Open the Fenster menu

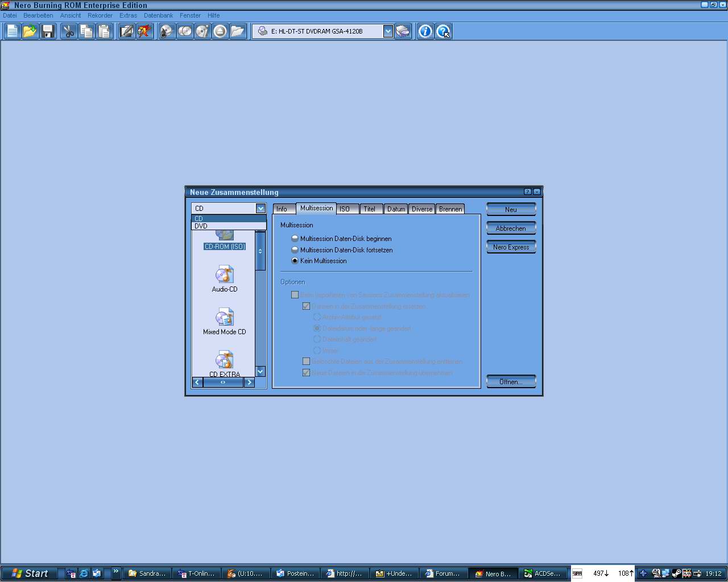click(x=190, y=15)
